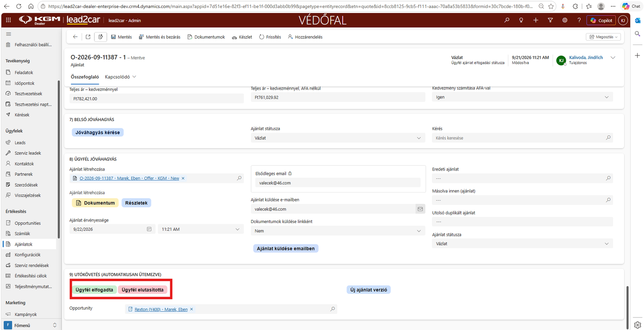Open record in new window icon
This screenshot has height=330, width=644.
tap(88, 37)
